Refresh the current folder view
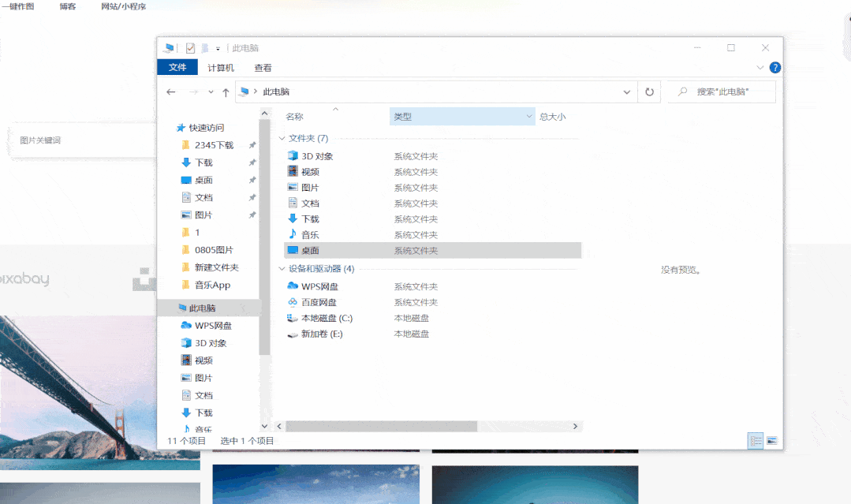The height and width of the screenshot is (504, 851). coord(649,91)
